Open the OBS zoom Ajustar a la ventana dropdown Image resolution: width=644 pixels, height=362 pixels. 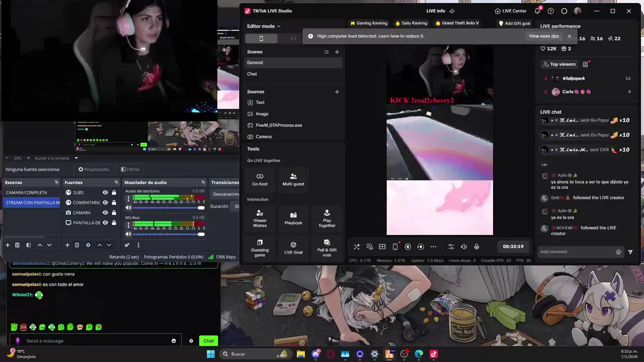pyautogui.click(x=56, y=158)
